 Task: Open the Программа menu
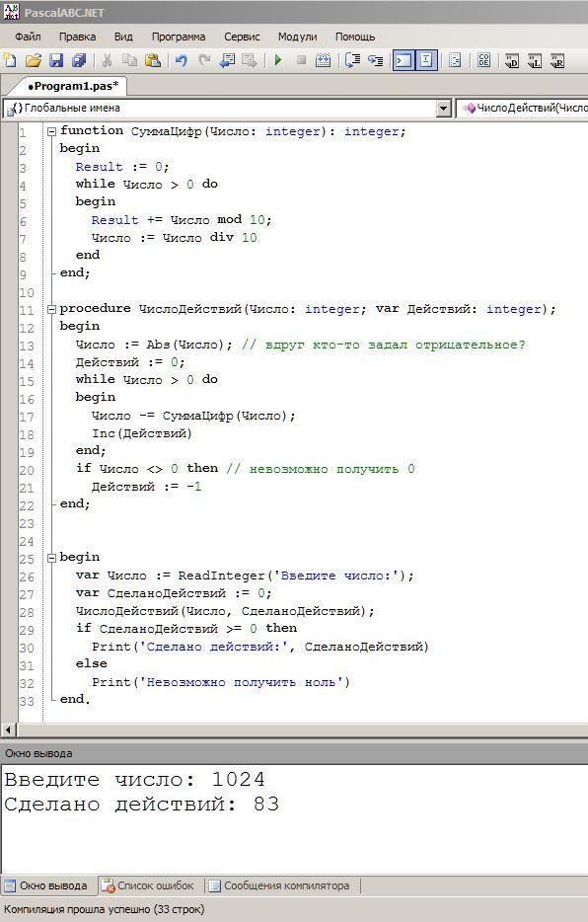click(179, 37)
